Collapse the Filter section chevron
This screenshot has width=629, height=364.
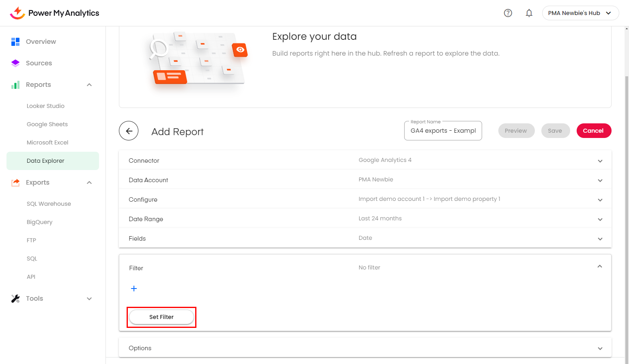(599, 267)
